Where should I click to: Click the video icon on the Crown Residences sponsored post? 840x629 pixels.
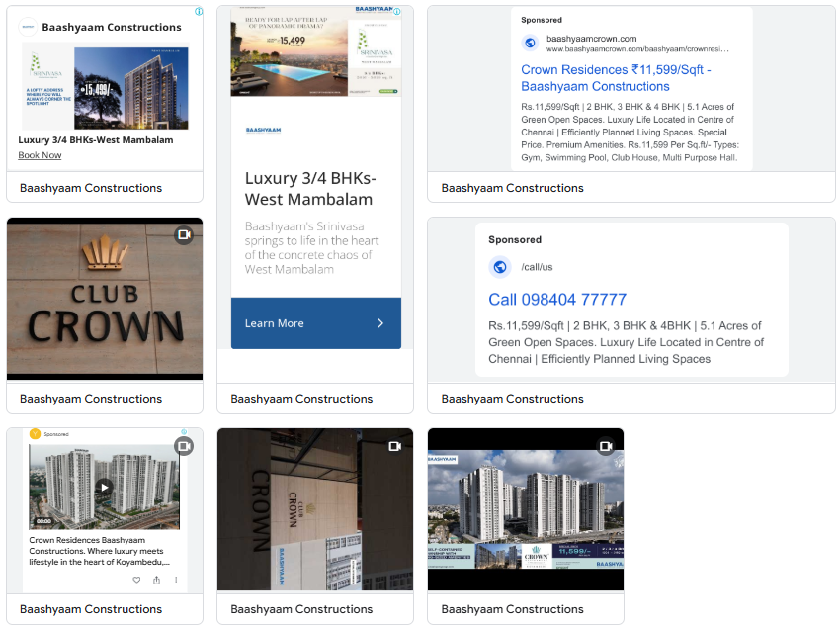[184, 446]
